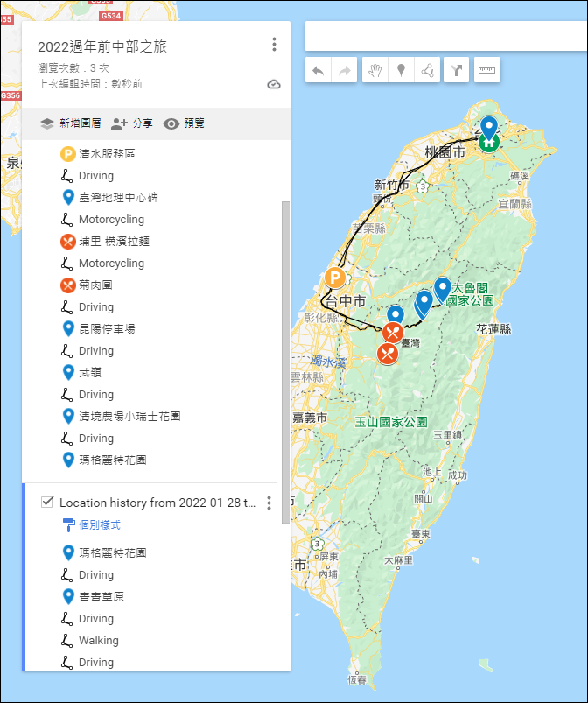588x703 pixels.
Task: Click 預覽 preview button
Action: pyautogui.click(x=184, y=123)
